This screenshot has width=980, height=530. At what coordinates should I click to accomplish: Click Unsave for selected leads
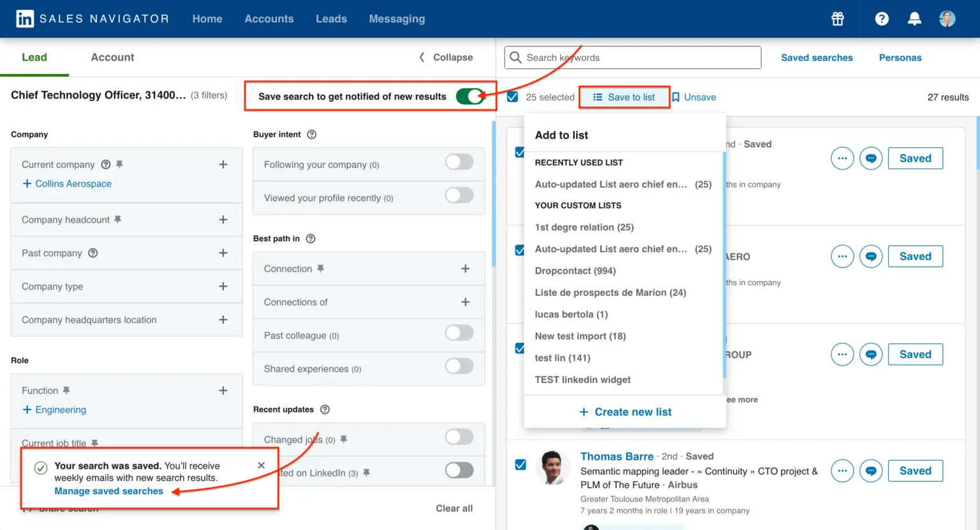pos(694,97)
